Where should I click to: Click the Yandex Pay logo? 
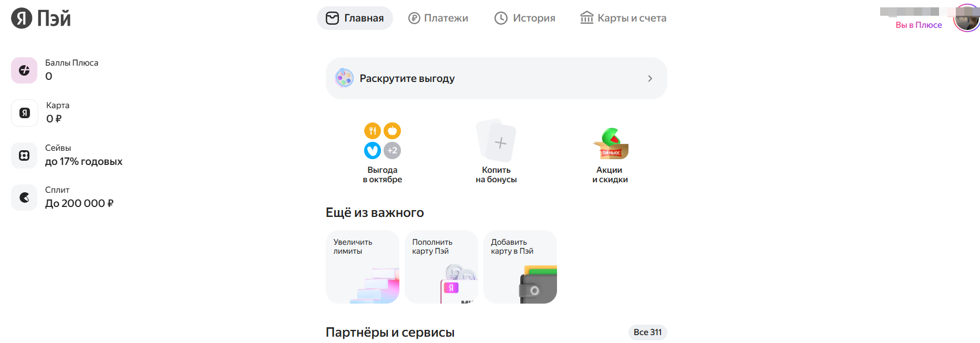(x=41, y=18)
